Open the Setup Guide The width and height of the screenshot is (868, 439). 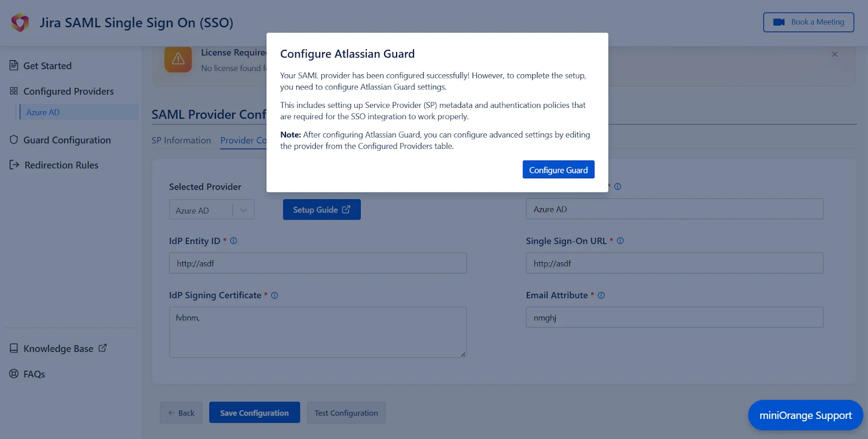[321, 209]
